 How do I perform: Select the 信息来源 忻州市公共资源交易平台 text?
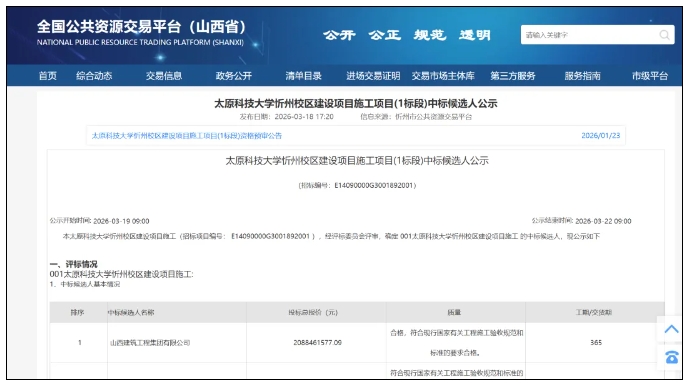click(416, 117)
